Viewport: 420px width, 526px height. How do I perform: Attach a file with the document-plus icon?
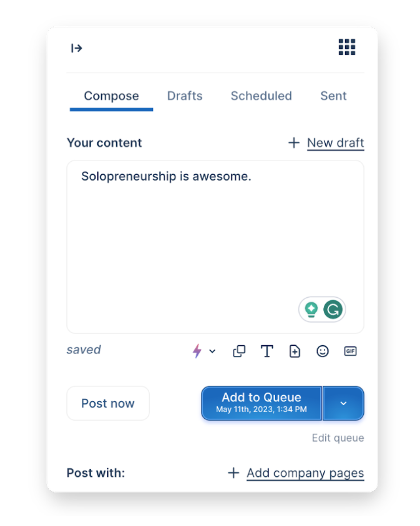pyautogui.click(x=295, y=351)
